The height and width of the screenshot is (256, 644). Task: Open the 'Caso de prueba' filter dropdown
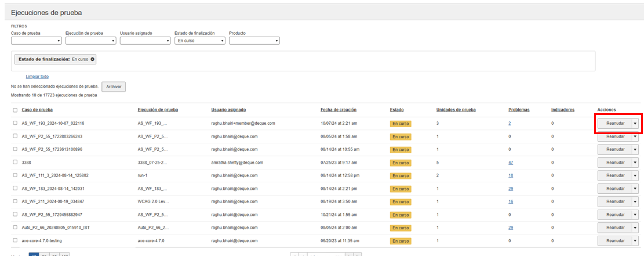[x=36, y=41]
